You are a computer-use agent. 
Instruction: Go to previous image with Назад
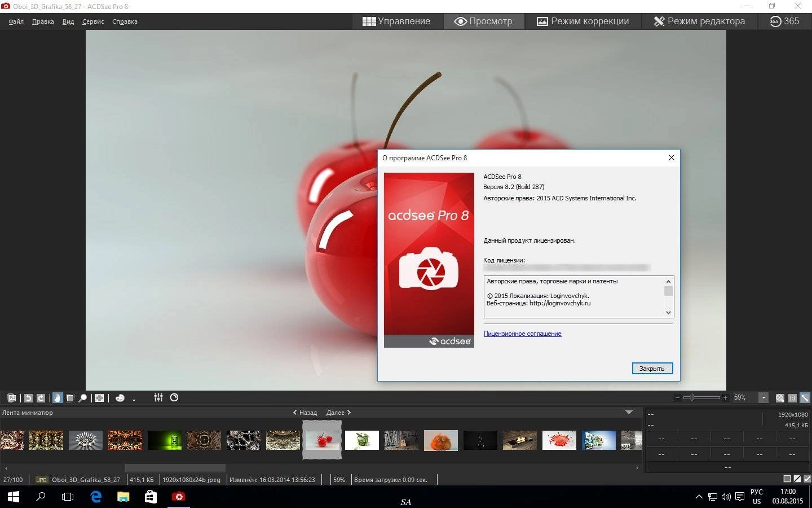point(305,413)
